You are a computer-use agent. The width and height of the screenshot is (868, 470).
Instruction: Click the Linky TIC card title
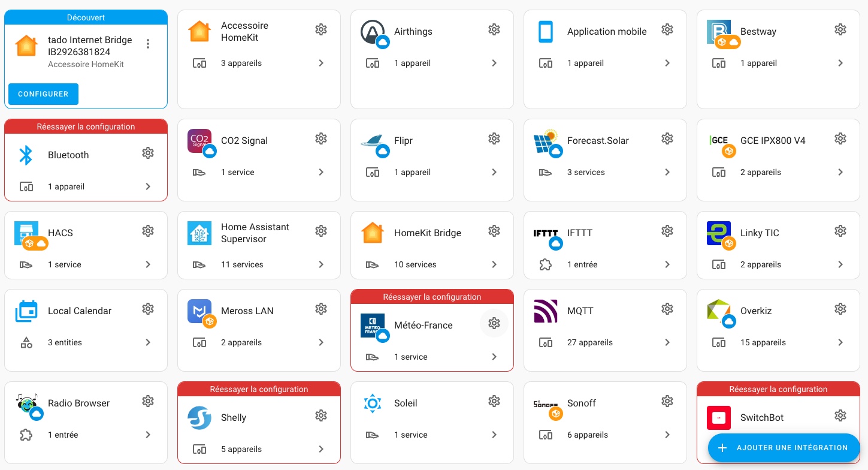point(759,233)
